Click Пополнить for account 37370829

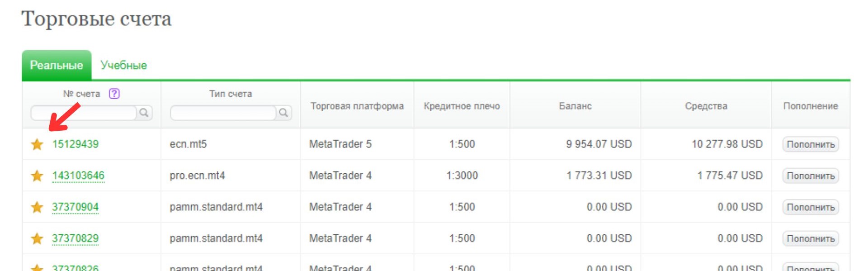pyautogui.click(x=811, y=238)
